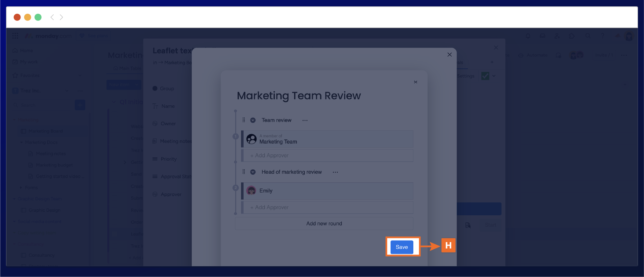Viewport: 644px width, 277px height.
Task: Open the Team review three-dot menu
Action: [x=305, y=120]
